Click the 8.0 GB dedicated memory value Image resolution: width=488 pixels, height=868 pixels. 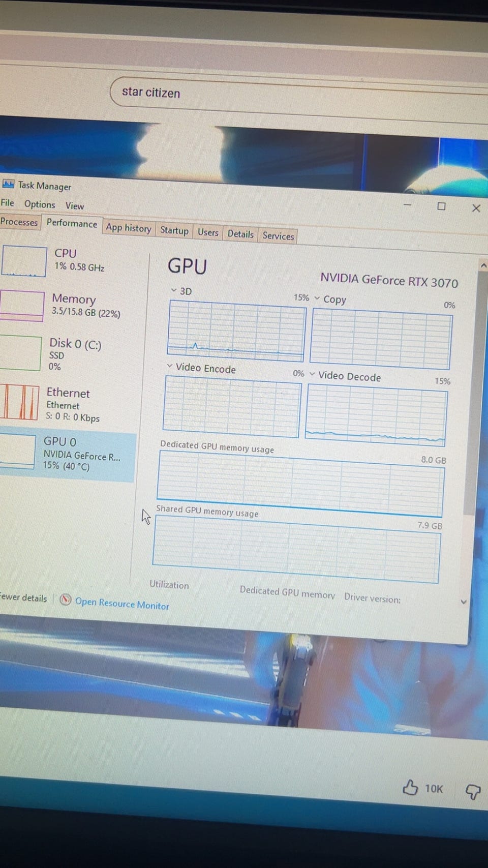pyautogui.click(x=433, y=460)
